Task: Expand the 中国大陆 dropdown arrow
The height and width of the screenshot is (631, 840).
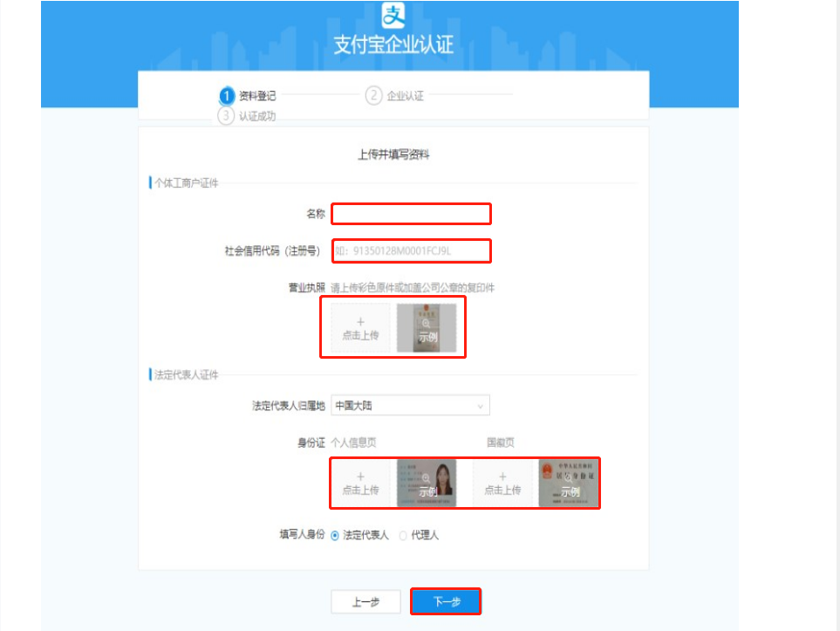Action: pos(480,407)
